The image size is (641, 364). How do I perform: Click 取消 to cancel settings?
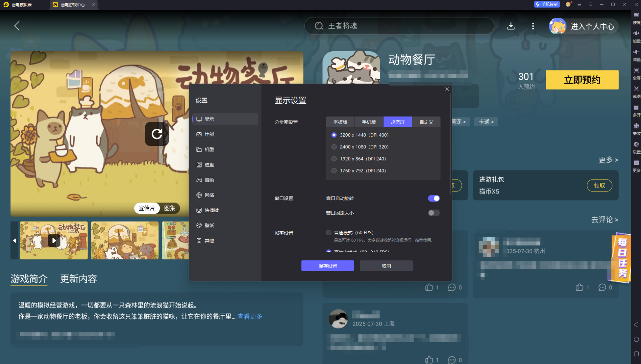386,266
